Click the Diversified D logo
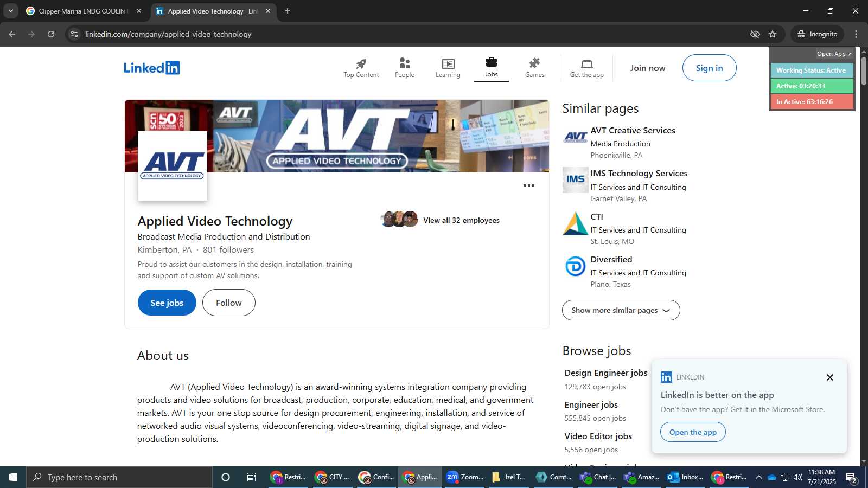868x488 pixels. pyautogui.click(x=576, y=266)
